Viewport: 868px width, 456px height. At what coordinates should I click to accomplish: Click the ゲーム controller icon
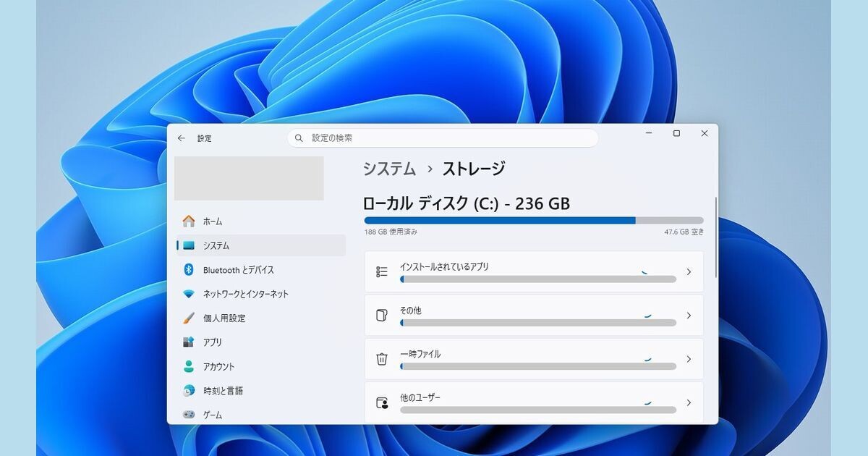[x=189, y=415]
